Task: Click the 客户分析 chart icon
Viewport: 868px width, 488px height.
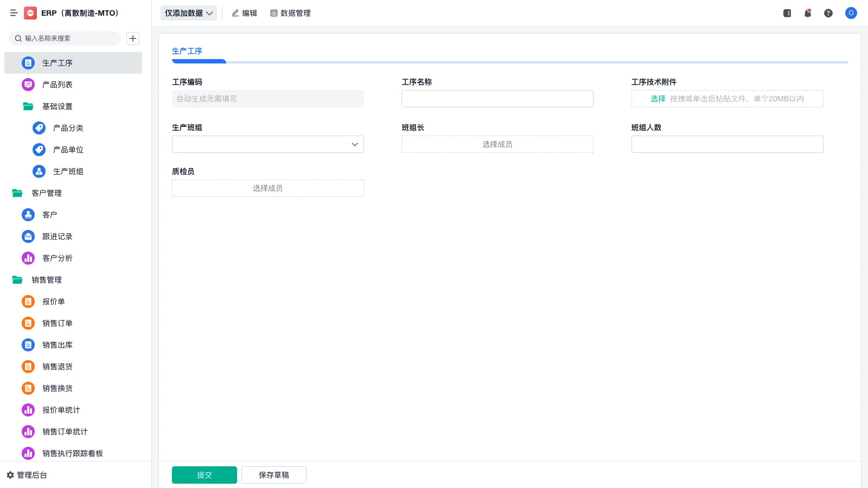Action: coord(28,258)
